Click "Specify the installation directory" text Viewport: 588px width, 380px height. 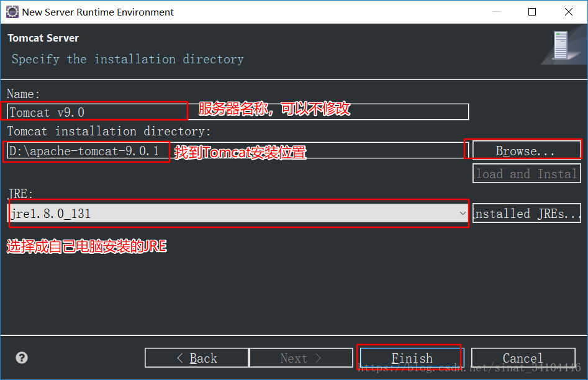(x=127, y=59)
